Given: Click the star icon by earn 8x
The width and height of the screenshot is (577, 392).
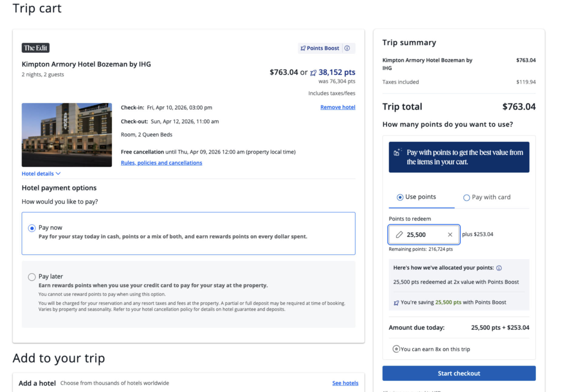Looking at the screenshot, I should [396, 349].
